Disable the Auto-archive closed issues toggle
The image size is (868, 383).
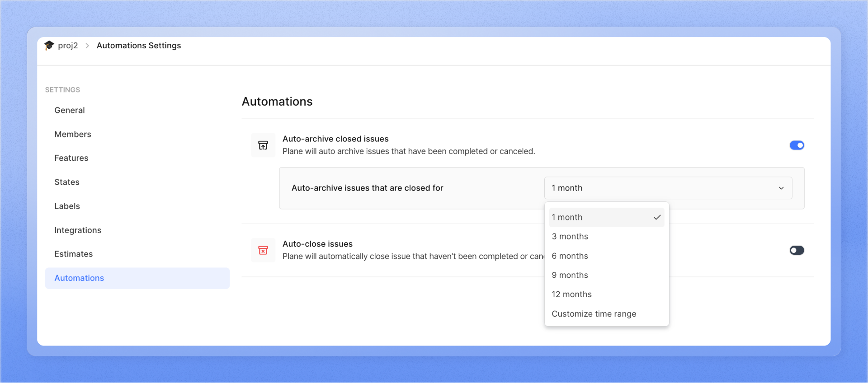click(797, 145)
